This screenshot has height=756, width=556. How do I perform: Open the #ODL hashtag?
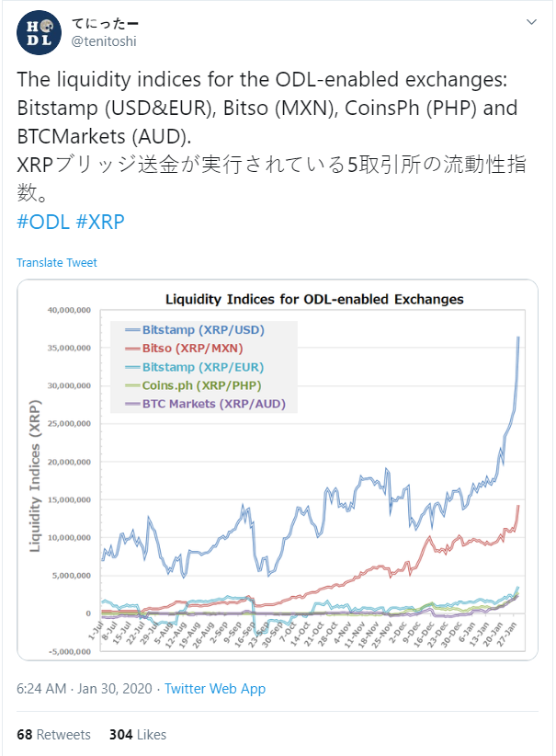click(43, 222)
